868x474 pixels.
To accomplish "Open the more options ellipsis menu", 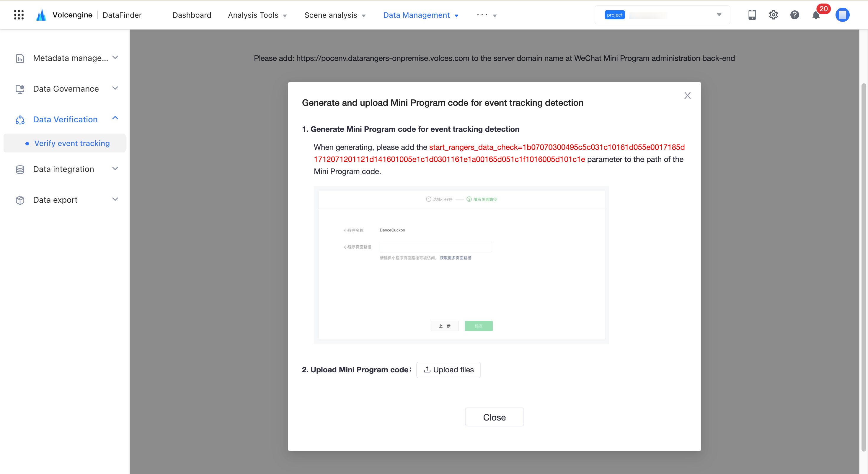I will coord(486,15).
